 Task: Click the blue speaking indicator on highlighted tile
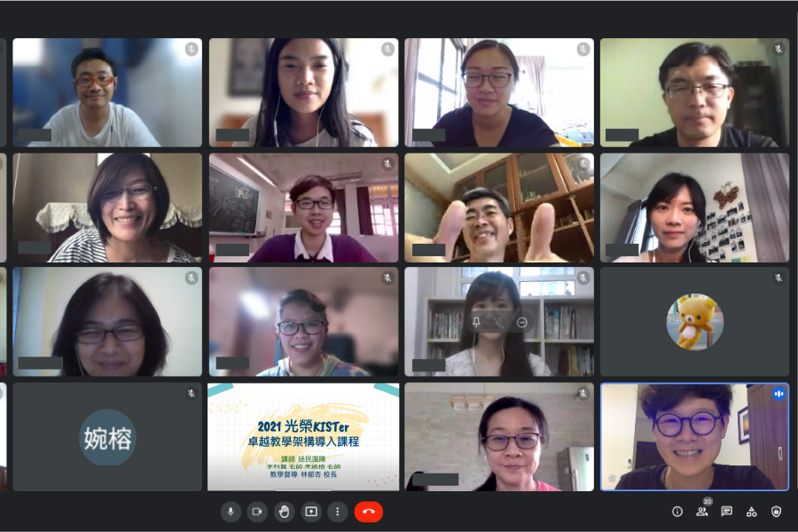click(778, 394)
